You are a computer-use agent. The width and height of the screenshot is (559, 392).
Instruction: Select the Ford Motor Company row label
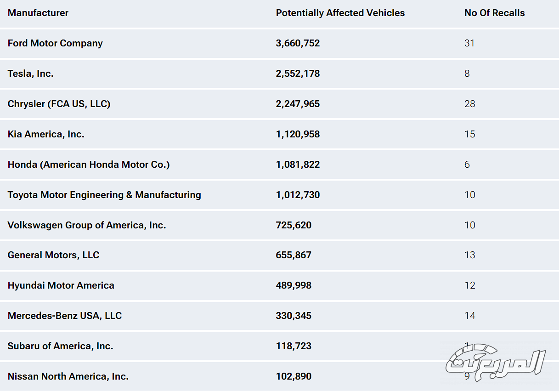pyautogui.click(x=55, y=43)
